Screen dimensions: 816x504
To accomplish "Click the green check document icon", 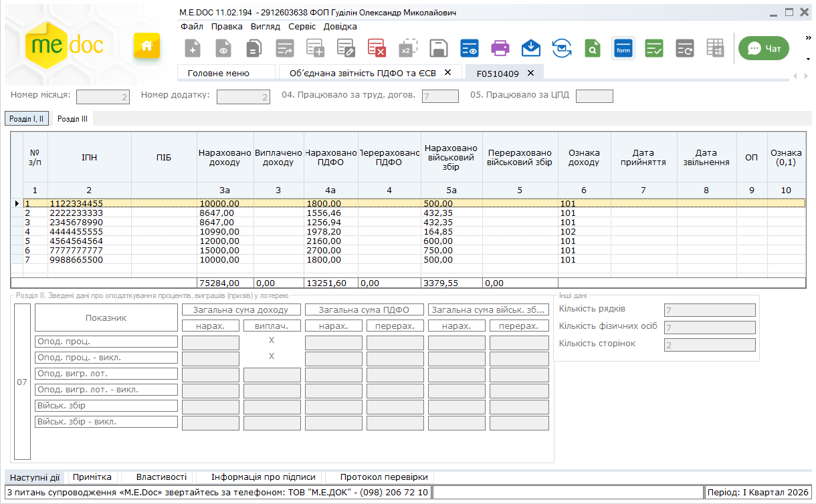I will (x=653, y=48).
